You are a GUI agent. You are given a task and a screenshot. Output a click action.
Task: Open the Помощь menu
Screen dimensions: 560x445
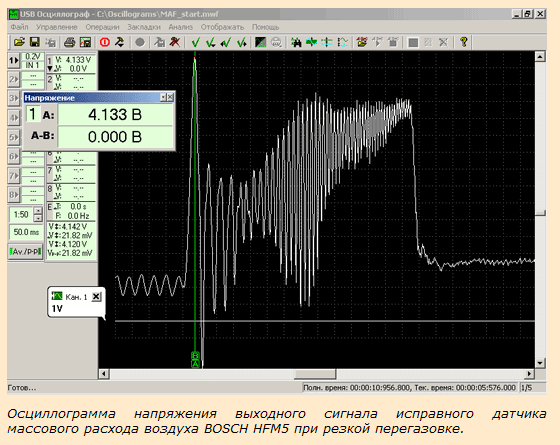pyautogui.click(x=265, y=27)
